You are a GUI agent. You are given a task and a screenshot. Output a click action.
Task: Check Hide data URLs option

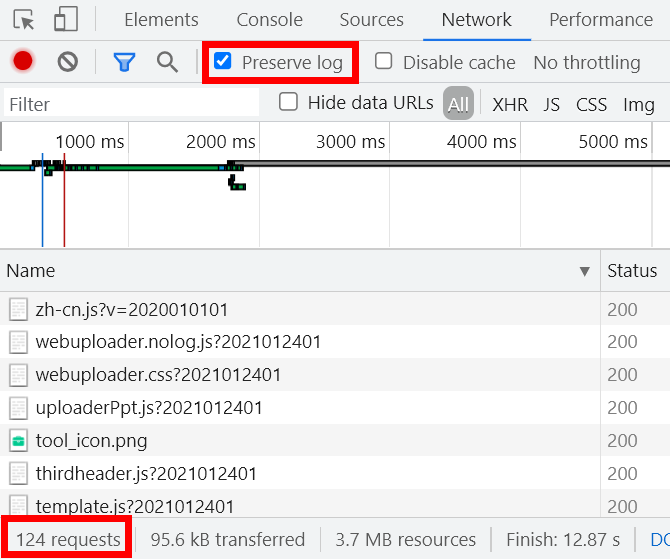pyautogui.click(x=289, y=102)
